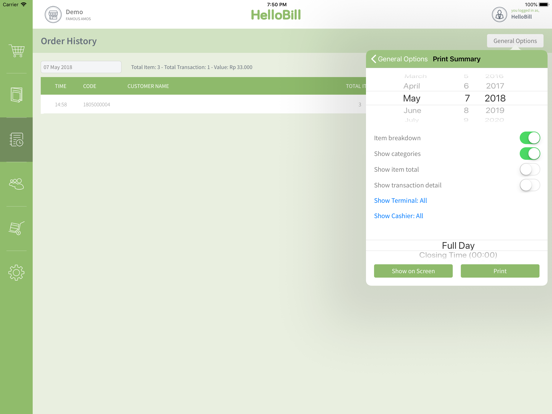Open Show Cashier: All selector

399,216
